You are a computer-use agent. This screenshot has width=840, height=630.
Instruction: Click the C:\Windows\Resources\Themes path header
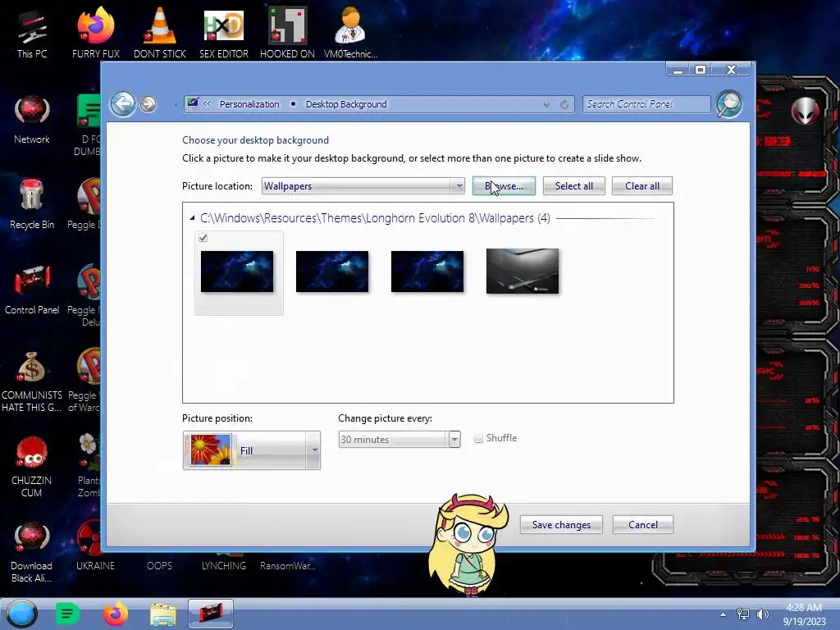[374, 218]
